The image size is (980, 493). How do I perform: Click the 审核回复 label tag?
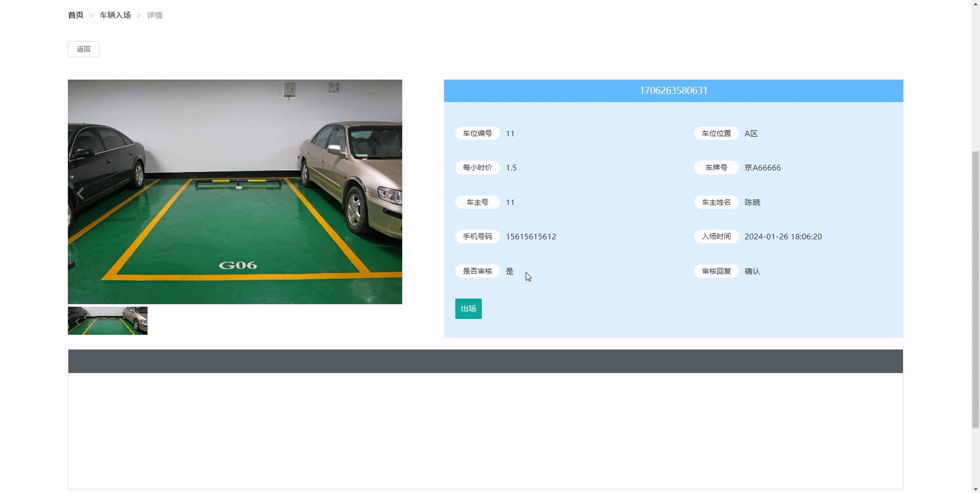coord(716,271)
